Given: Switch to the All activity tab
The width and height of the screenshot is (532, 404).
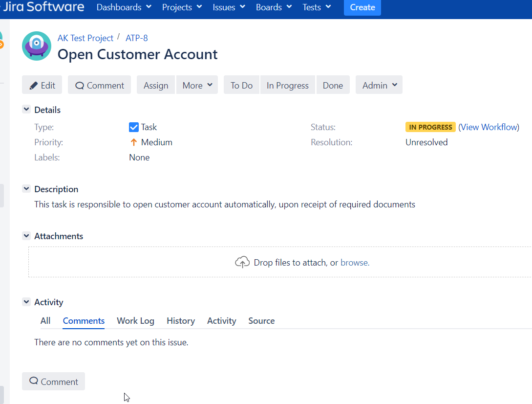Looking at the screenshot, I should 45,321.
